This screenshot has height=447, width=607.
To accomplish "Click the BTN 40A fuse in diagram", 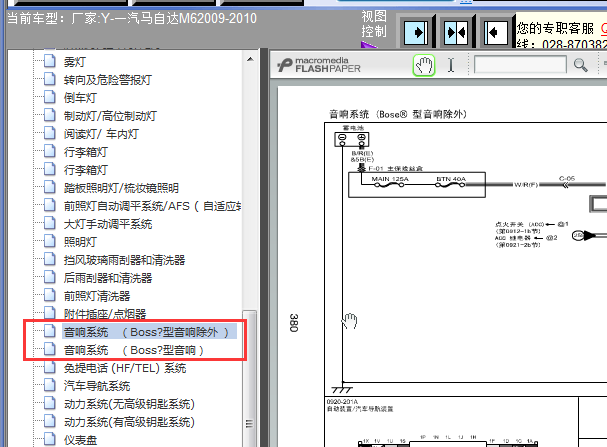I will coord(451,182).
